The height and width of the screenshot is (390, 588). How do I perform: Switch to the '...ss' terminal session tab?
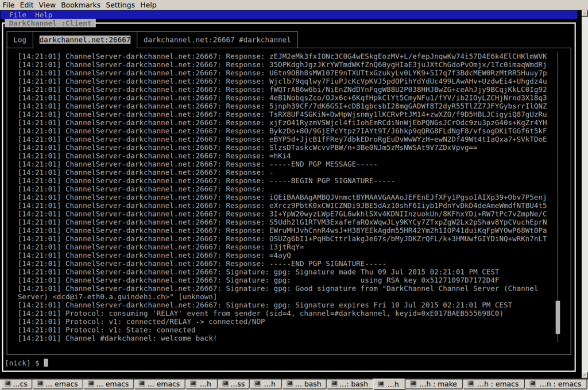click(x=235, y=384)
